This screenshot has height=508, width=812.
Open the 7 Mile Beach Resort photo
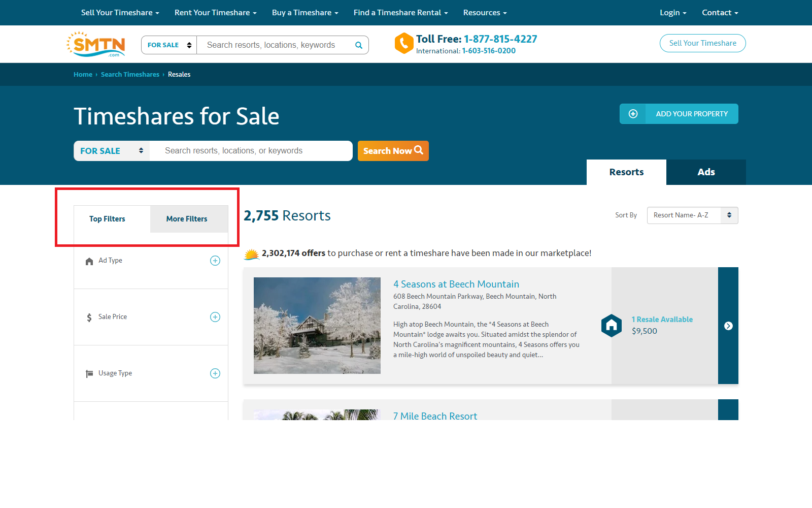click(x=317, y=415)
